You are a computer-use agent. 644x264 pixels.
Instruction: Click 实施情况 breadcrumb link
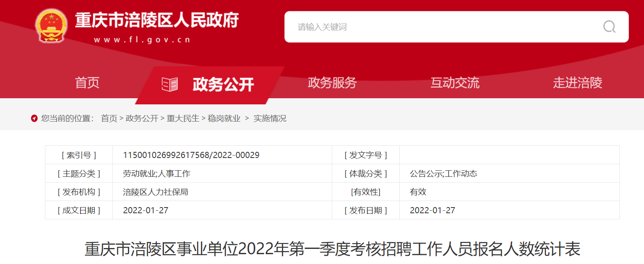pos(270,118)
